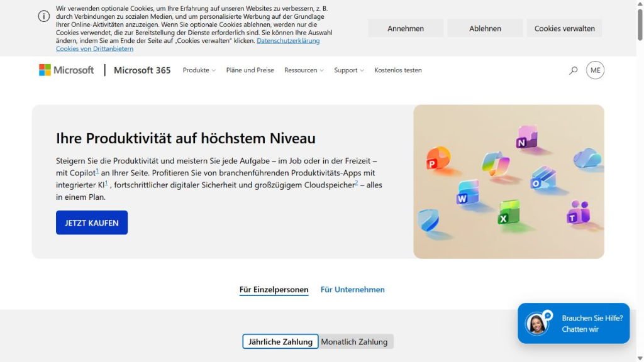This screenshot has width=644, height=362.
Task: Click the OneDrive cloud icon in hero image
Action: tap(587, 158)
